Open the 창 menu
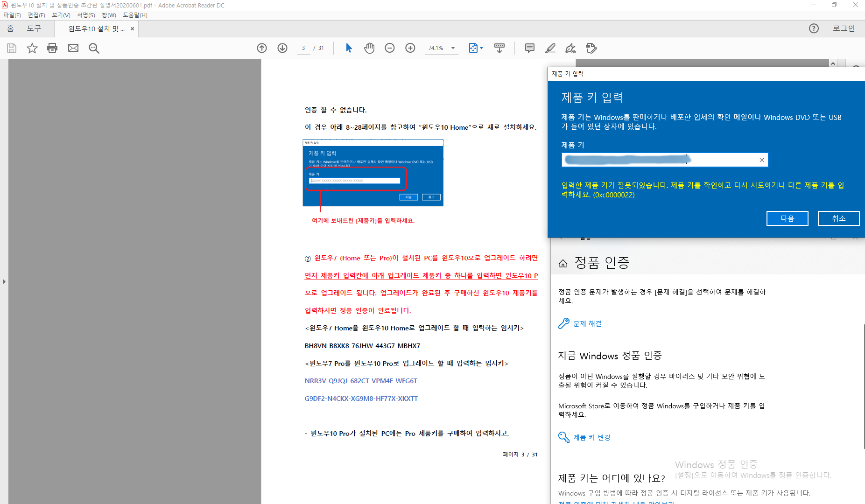 click(x=109, y=15)
